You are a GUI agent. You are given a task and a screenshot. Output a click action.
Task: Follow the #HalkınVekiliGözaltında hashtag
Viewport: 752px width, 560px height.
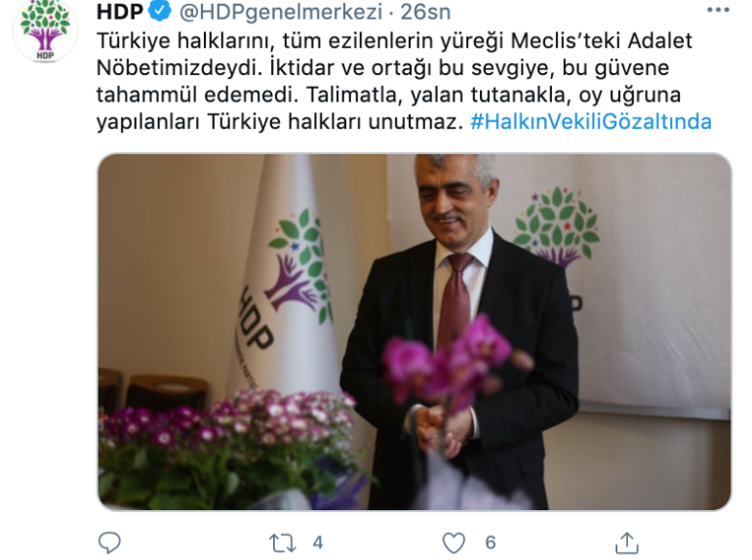[x=591, y=121]
